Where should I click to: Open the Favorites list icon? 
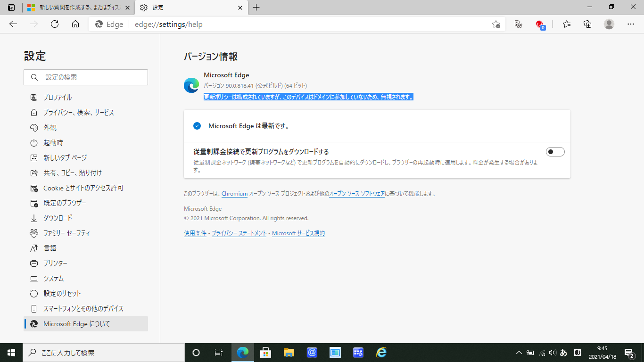coord(566,24)
